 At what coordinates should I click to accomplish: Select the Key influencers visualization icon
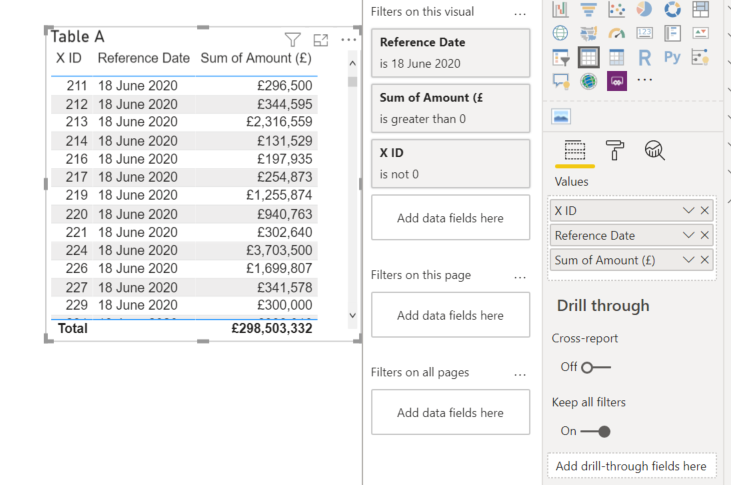click(x=700, y=57)
